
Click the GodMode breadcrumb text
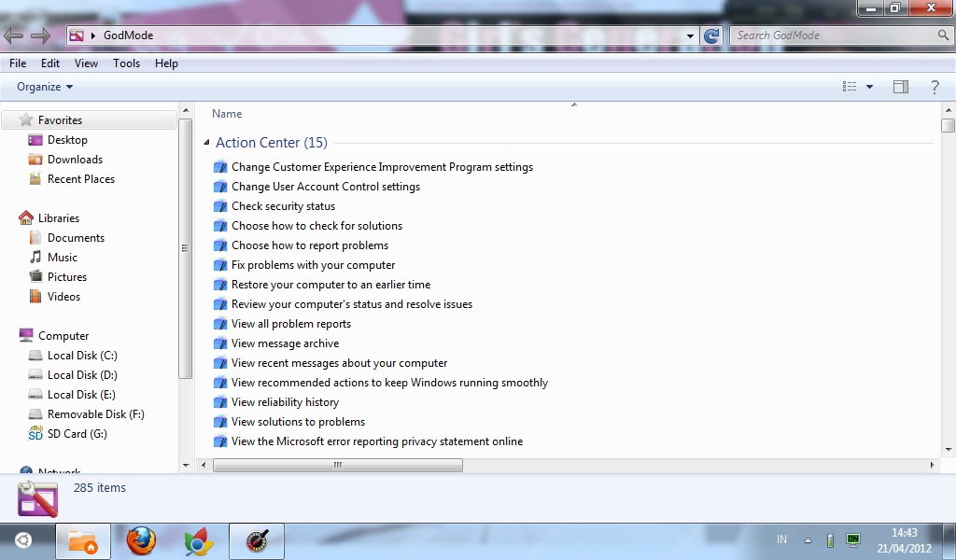(x=128, y=35)
